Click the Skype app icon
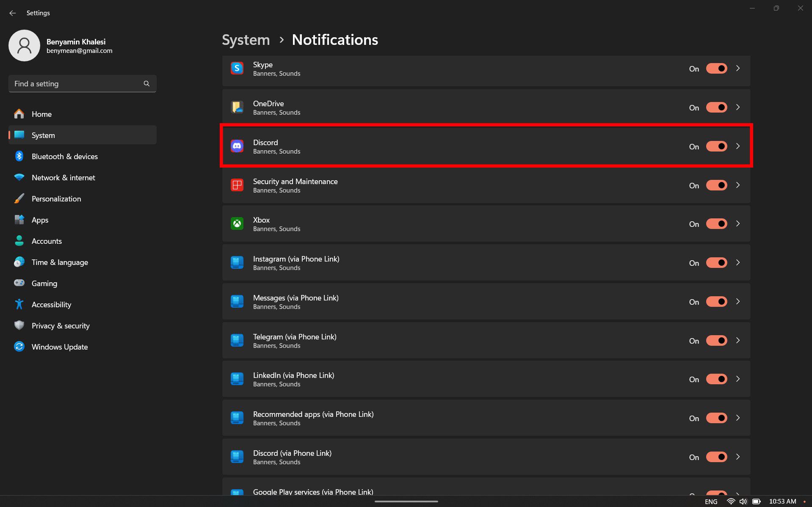This screenshot has width=812, height=507. pyautogui.click(x=237, y=68)
